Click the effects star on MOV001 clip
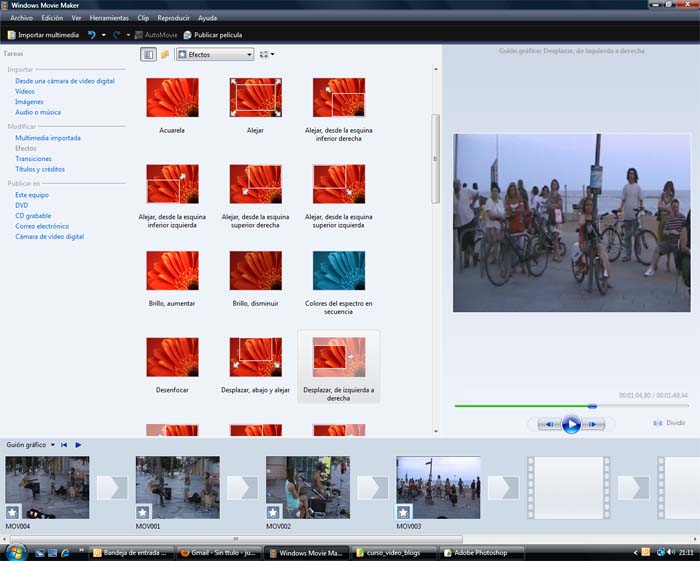This screenshot has height=561, width=700. pos(143,512)
